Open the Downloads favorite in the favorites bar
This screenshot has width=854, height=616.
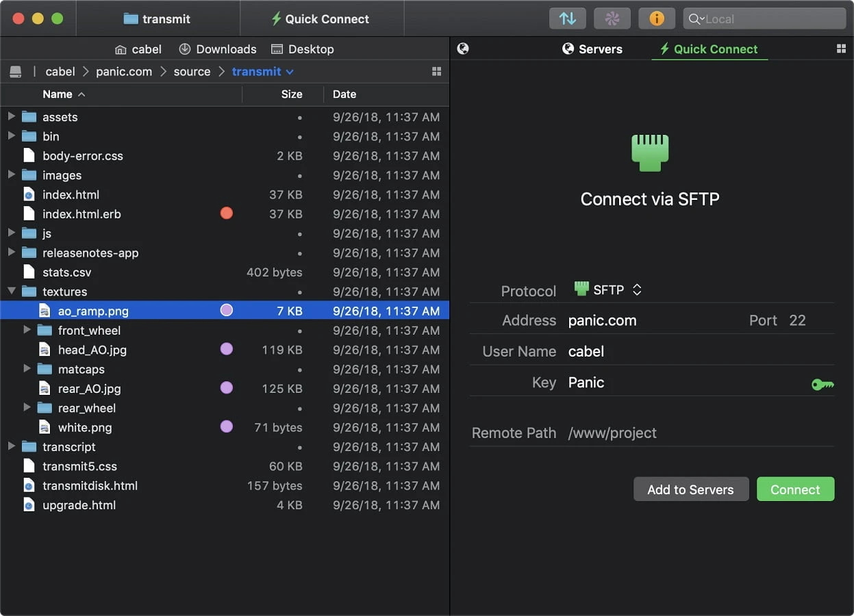[217, 49]
